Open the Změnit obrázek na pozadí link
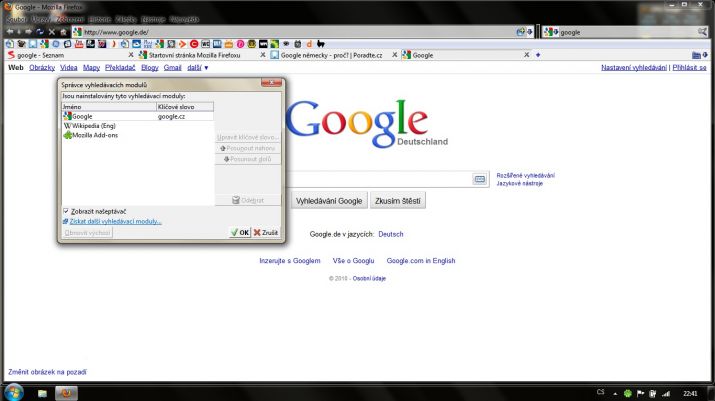The height and width of the screenshot is (401, 715). (47, 372)
